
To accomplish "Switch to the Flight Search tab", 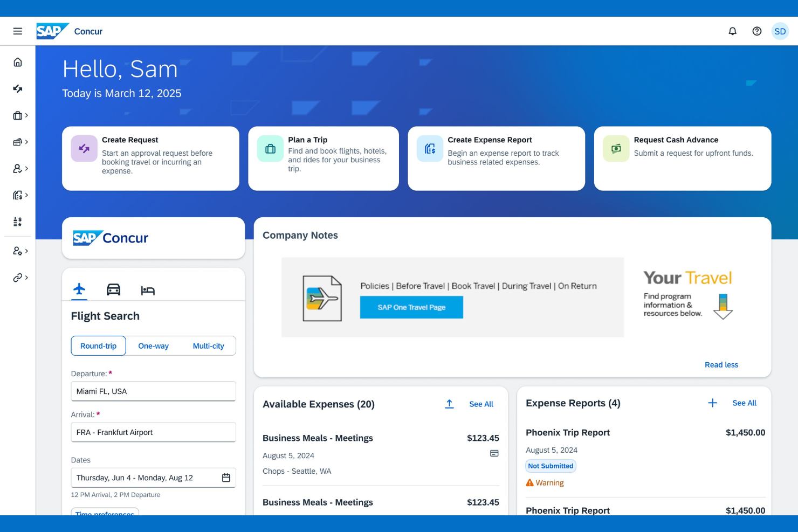I will coord(79,289).
